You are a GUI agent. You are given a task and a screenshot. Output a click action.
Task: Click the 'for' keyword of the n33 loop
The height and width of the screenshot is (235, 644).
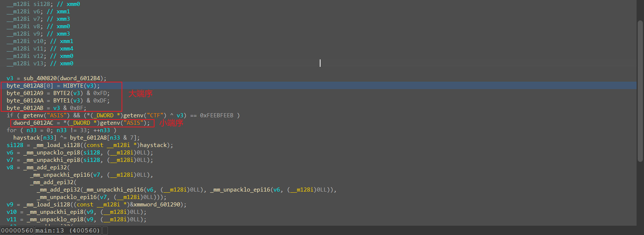click(11, 130)
